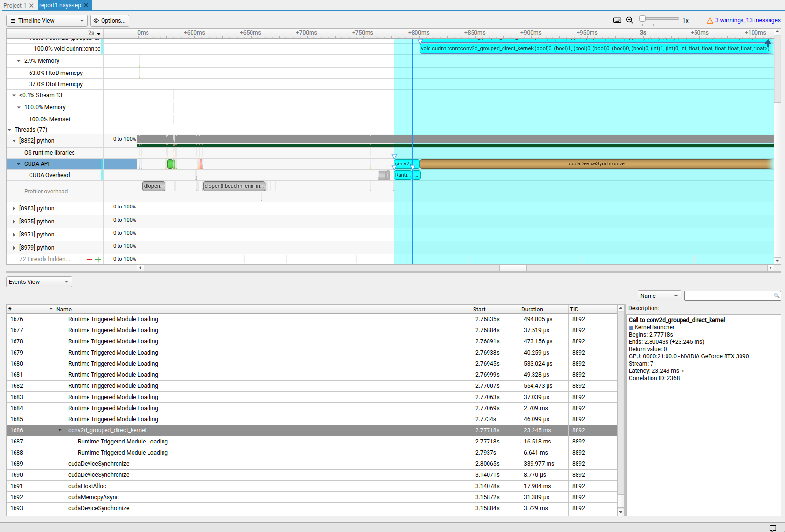Click the events table scroll down arrow

[621, 512]
